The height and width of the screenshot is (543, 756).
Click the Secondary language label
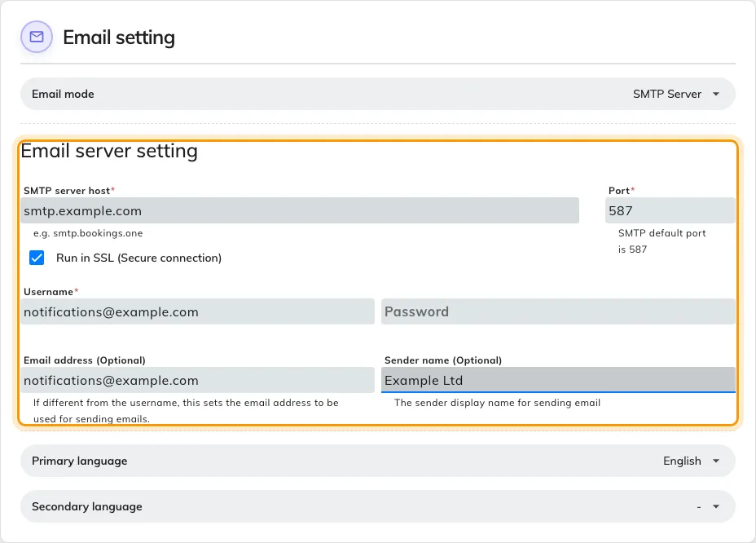(x=87, y=506)
